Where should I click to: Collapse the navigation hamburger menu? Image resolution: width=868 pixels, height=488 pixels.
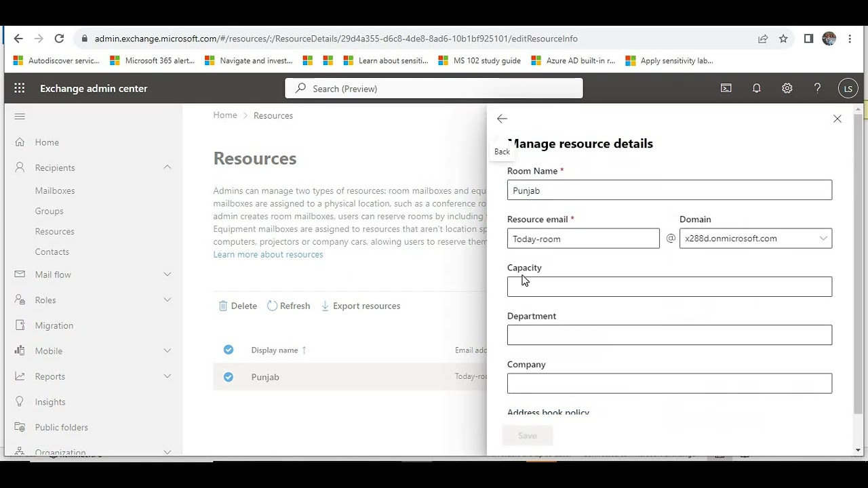[x=20, y=117]
